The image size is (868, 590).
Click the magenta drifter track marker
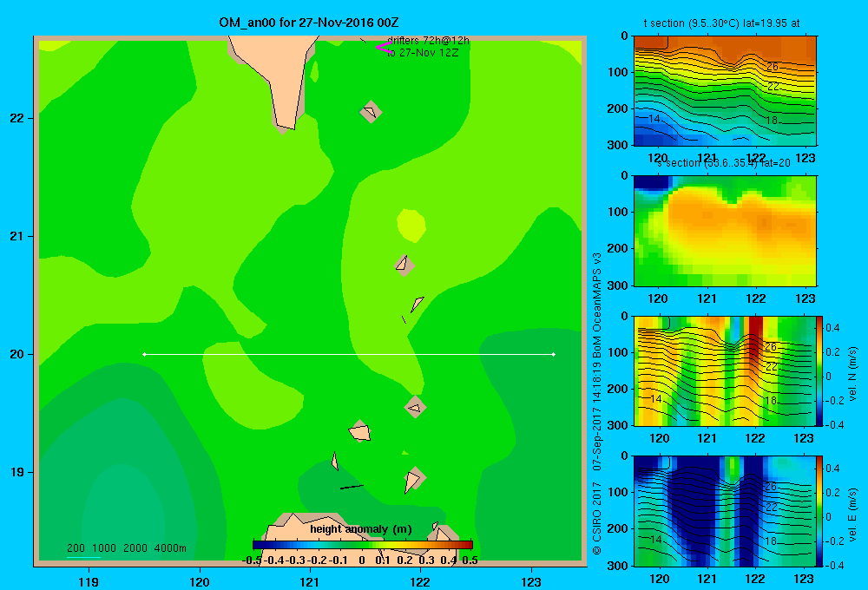384,47
